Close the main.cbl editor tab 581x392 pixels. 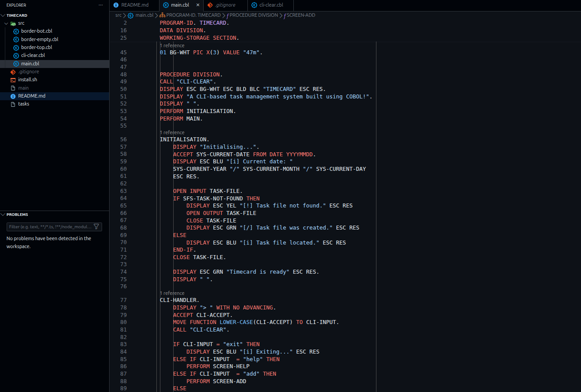197,5
